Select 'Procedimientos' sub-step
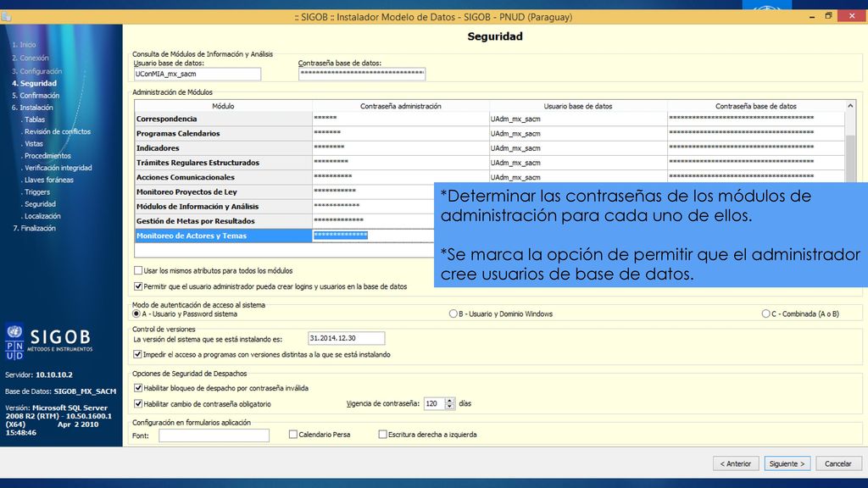The height and width of the screenshot is (488, 868). click(x=46, y=156)
